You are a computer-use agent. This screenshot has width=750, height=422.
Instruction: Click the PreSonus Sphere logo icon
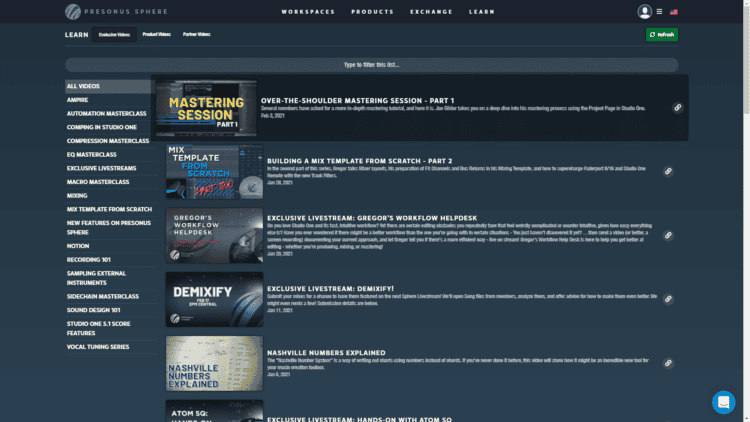click(x=73, y=11)
